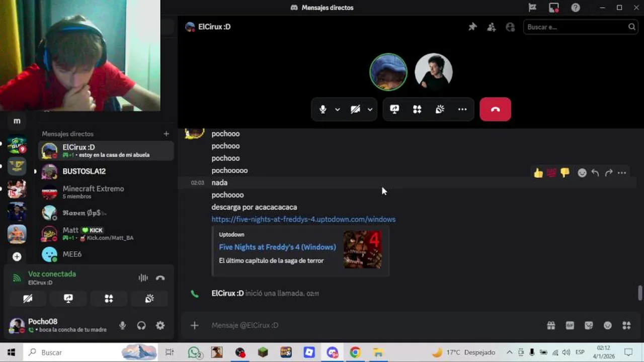Click the chat vertical scrollbar
Screen dimensions: 644x362
(640, 293)
